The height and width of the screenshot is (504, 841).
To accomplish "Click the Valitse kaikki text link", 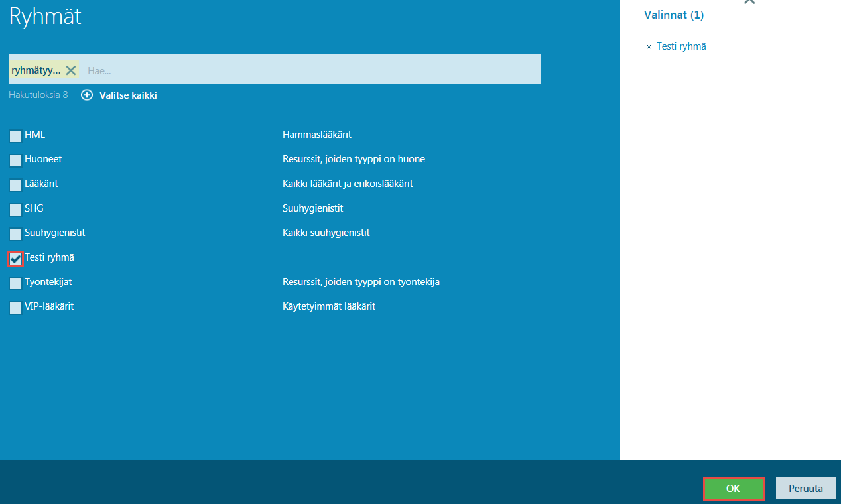I will (128, 95).
